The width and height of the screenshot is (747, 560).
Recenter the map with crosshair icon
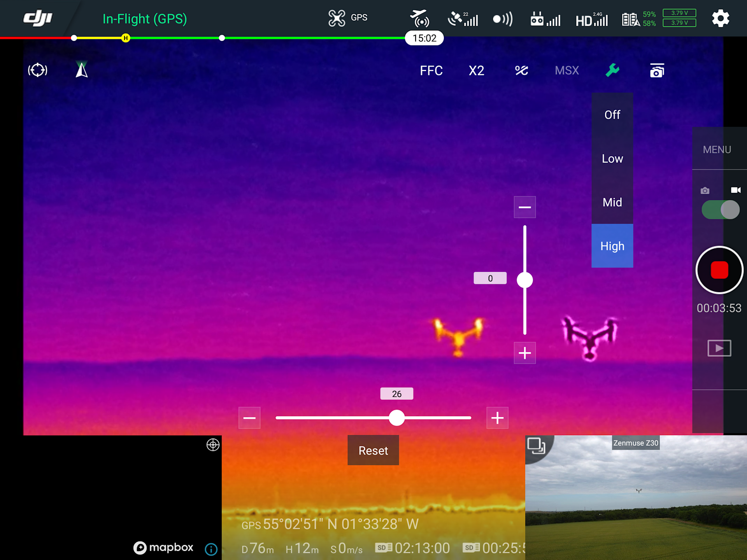213,444
